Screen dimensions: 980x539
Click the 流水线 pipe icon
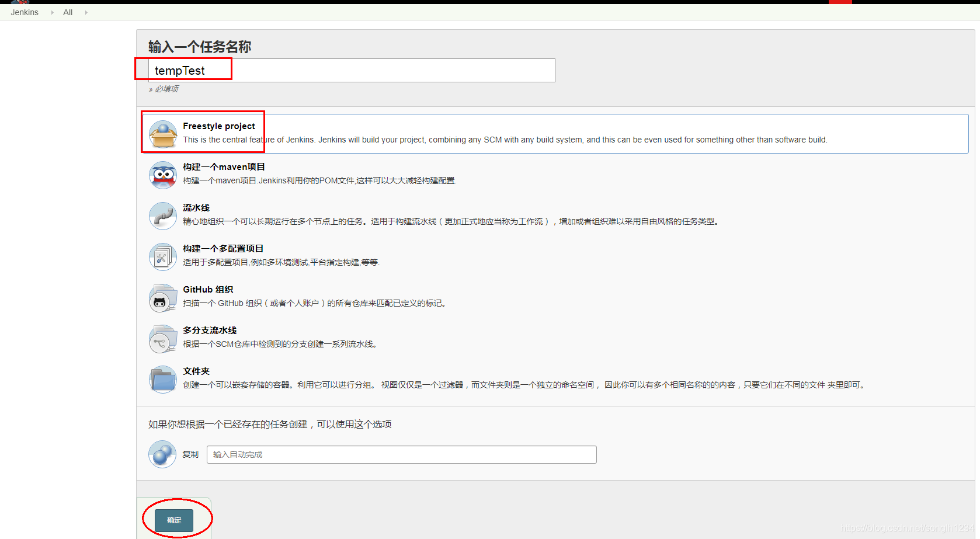coord(163,216)
